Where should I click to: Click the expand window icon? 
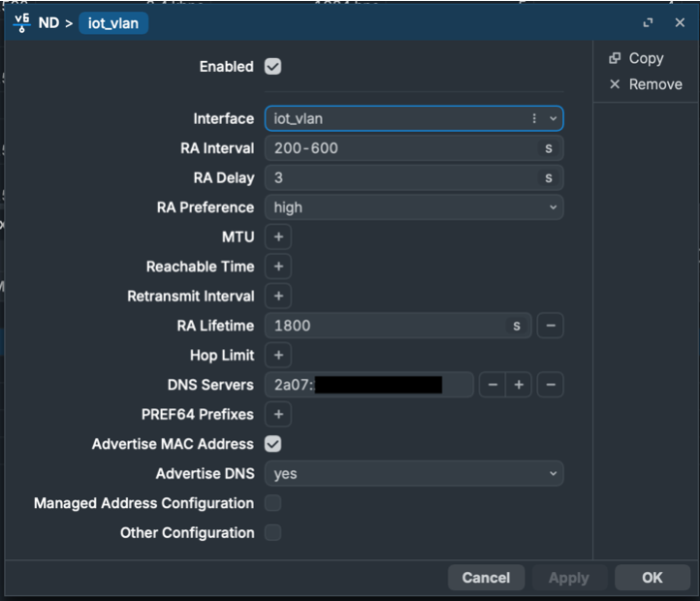point(648,22)
